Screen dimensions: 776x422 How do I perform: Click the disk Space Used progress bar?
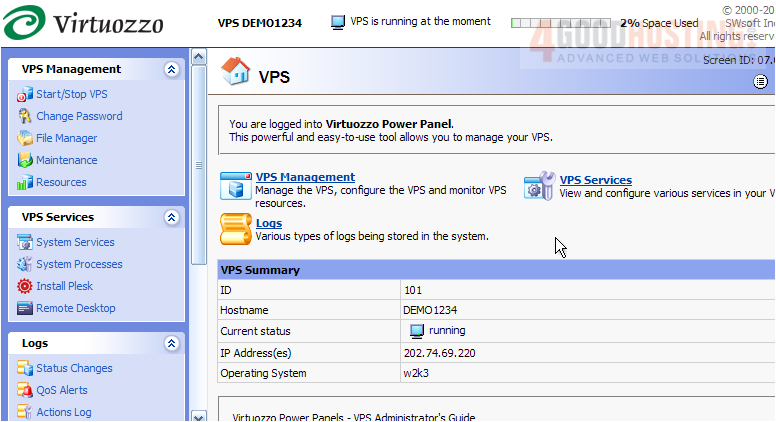(561, 22)
